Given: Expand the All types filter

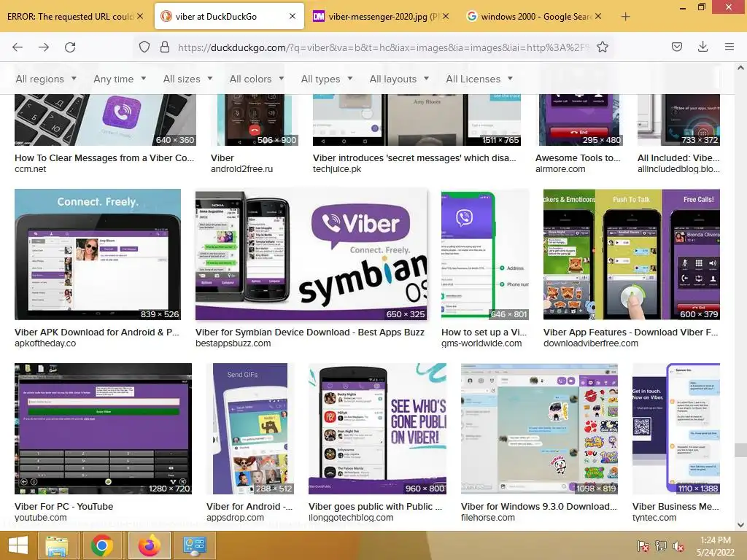Looking at the screenshot, I should pos(327,79).
